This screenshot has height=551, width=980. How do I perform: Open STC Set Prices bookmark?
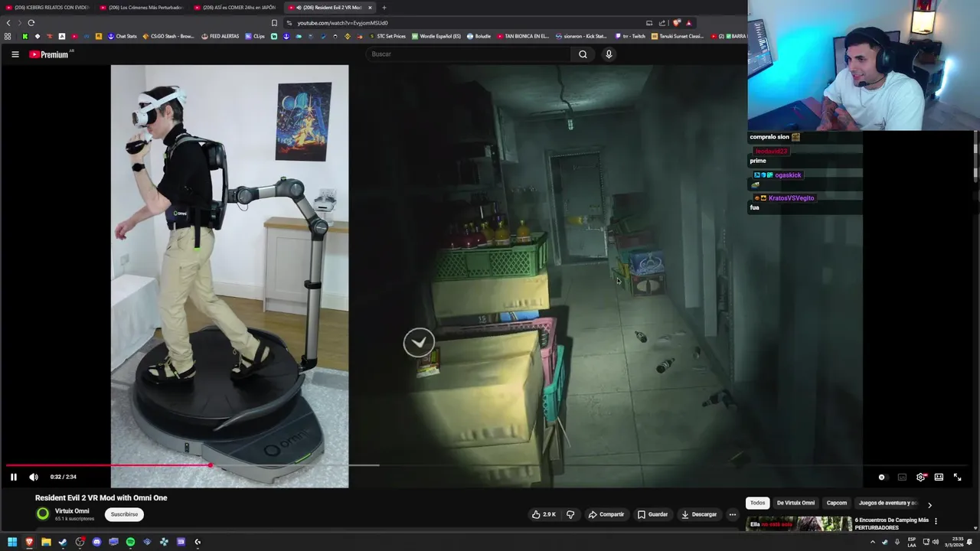point(387,36)
